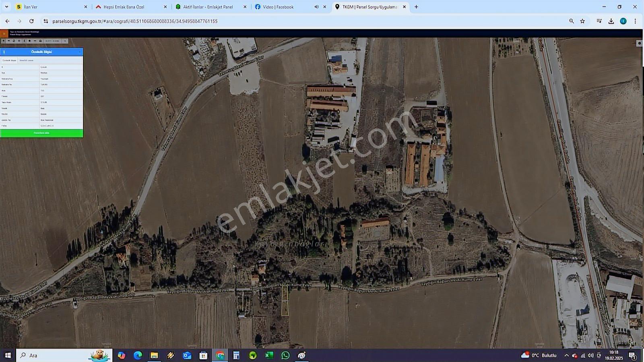Click the info icon in Özellik Bilgisi header

pos(4,52)
